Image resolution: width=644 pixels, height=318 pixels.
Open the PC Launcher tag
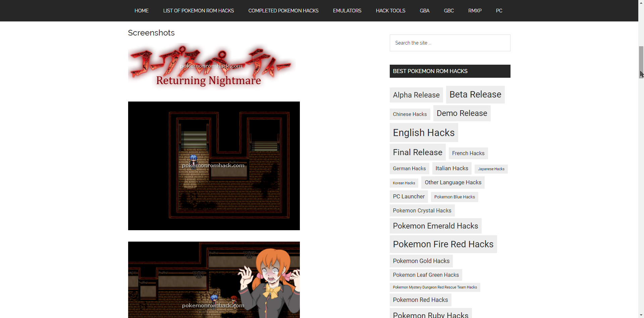click(x=409, y=196)
